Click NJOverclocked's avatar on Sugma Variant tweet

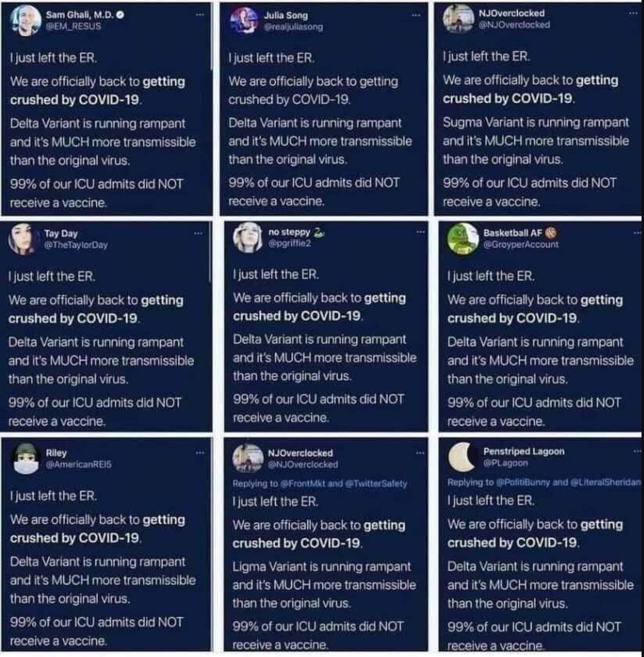point(458,19)
